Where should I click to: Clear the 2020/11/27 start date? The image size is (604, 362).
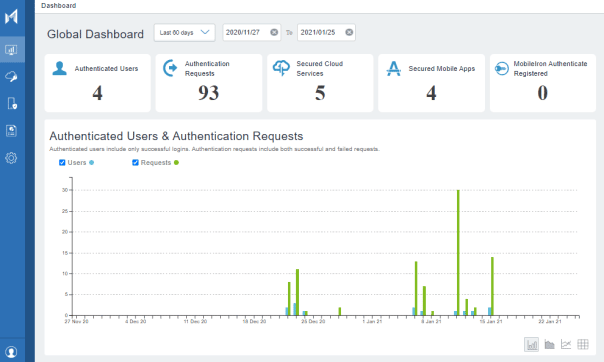pyautogui.click(x=274, y=32)
